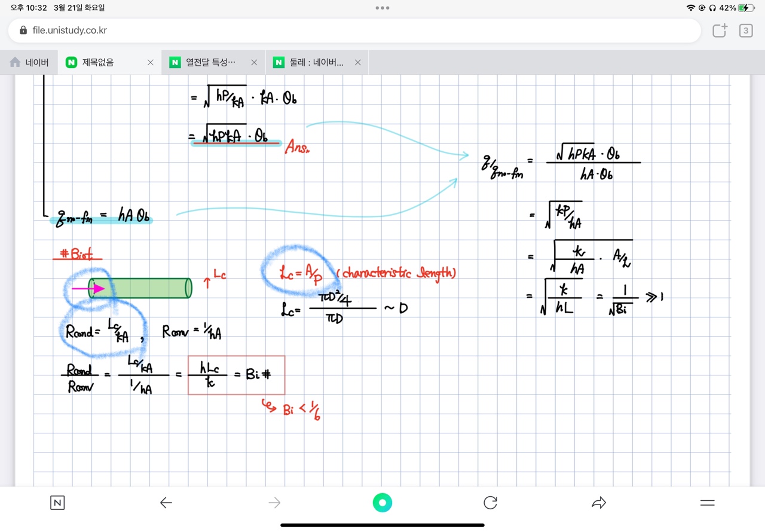Tap the Naver N home icon in bottom bar
This screenshot has width=765, height=532.
point(57,503)
